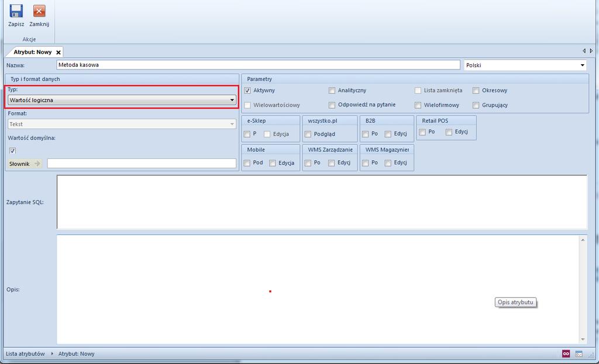Viewport: 599px width, 364px height.
Task: Go to Lista atrybutów breadcrumb
Action: pos(25,353)
